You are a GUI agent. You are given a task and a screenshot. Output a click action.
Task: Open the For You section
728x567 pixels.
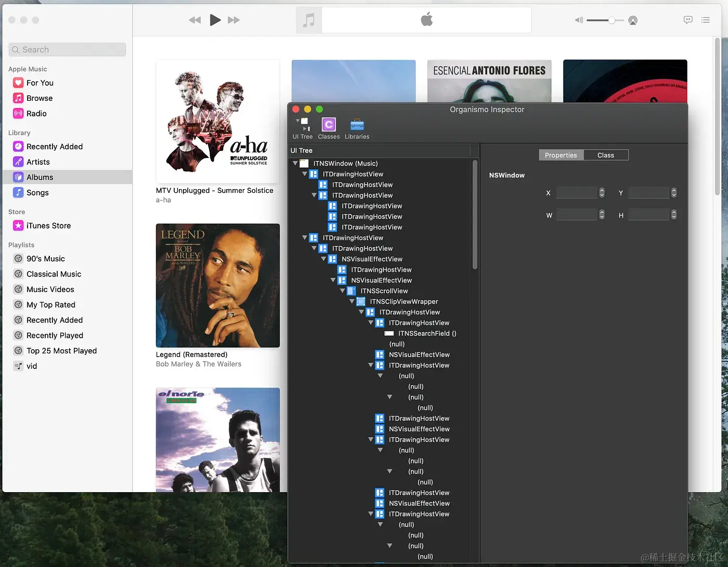click(40, 83)
